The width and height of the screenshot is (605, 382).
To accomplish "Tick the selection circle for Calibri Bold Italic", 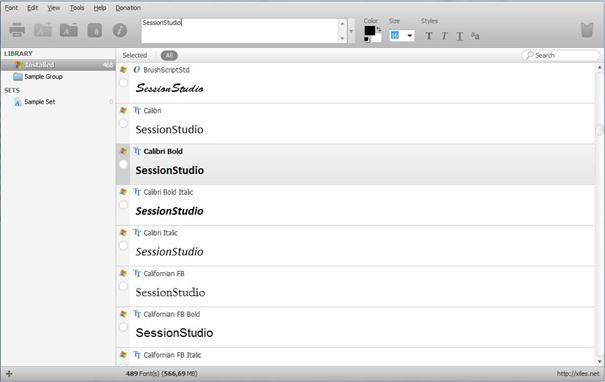I will tap(123, 205).
